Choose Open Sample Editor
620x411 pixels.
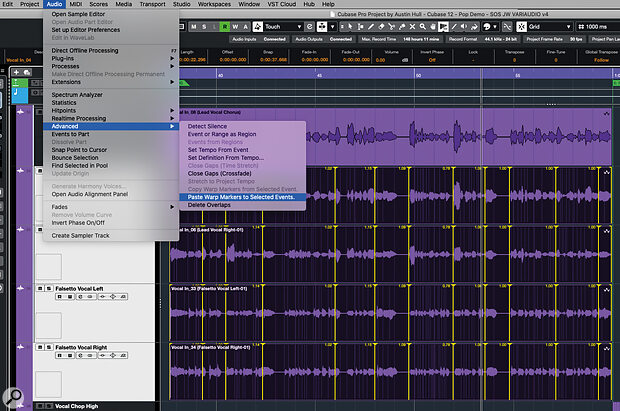[x=111, y=14]
